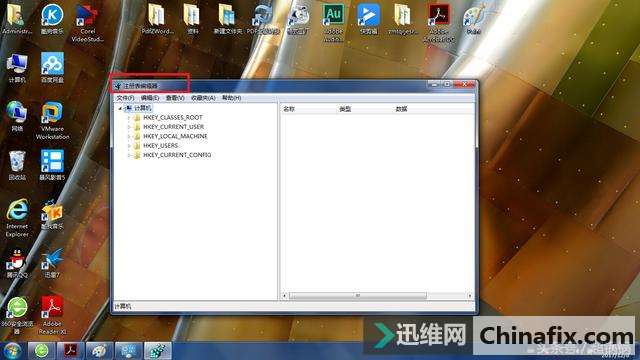Click the Registry Editor title bar icon

(118, 86)
